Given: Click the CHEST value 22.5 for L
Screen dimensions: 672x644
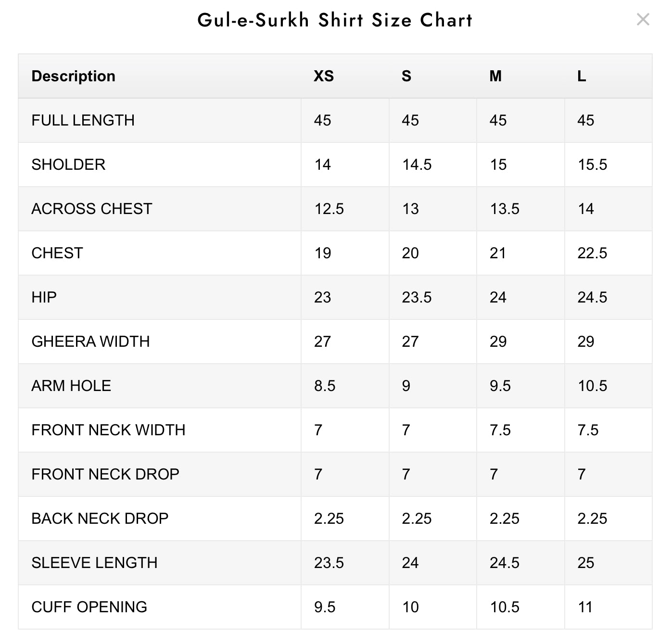Looking at the screenshot, I should click(x=592, y=253).
